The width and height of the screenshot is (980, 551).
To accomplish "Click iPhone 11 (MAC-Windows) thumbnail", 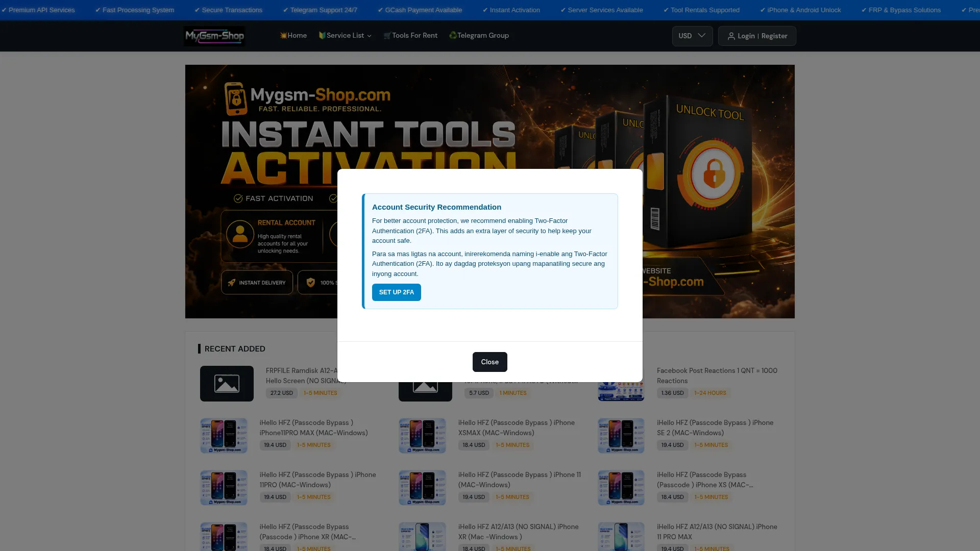I will (422, 488).
